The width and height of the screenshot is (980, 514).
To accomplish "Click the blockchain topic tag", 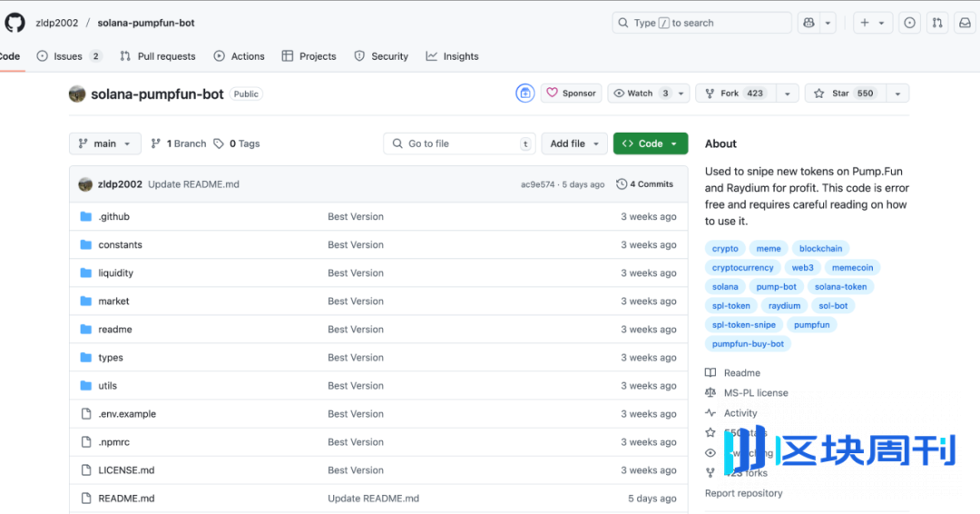I will [820, 248].
